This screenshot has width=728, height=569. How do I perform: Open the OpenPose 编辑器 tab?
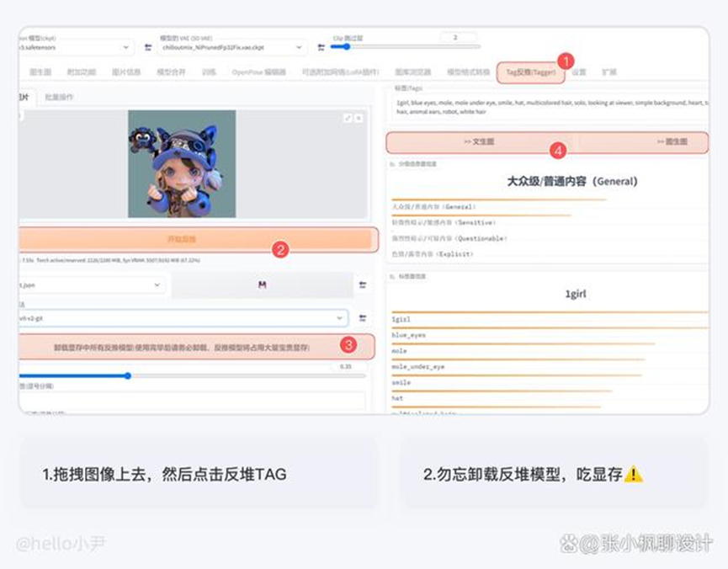pos(258,72)
